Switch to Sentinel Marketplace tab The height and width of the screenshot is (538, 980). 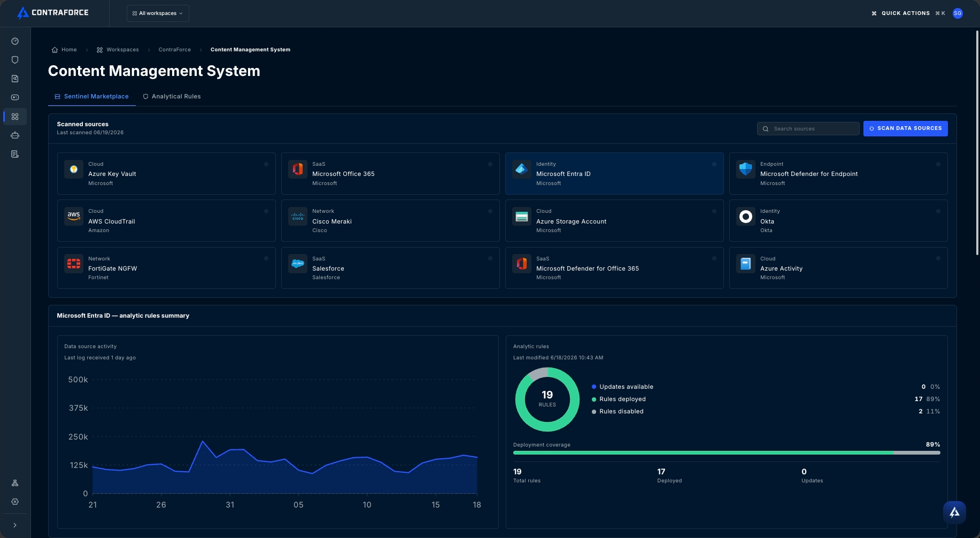[x=91, y=97]
